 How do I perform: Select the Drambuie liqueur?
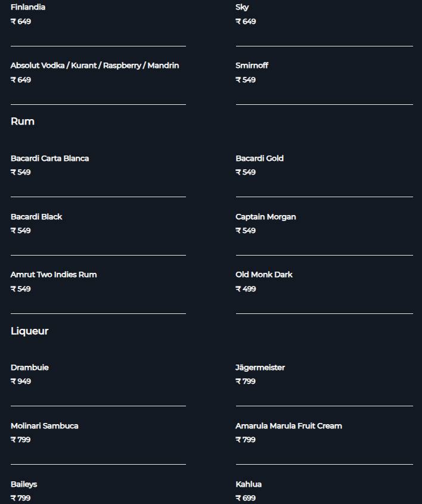pos(30,368)
